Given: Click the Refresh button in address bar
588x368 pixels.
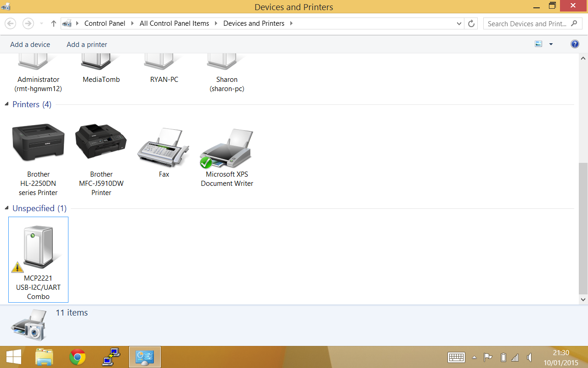Looking at the screenshot, I should 471,23.
